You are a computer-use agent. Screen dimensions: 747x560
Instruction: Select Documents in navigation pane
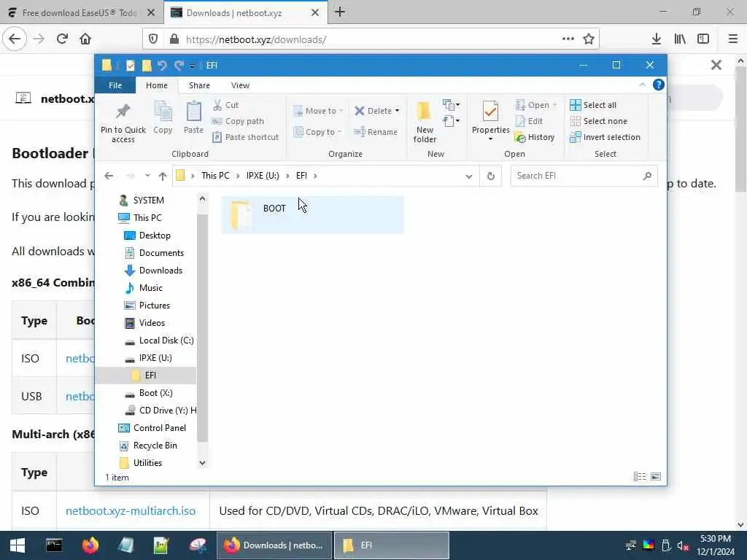(161, 253)
